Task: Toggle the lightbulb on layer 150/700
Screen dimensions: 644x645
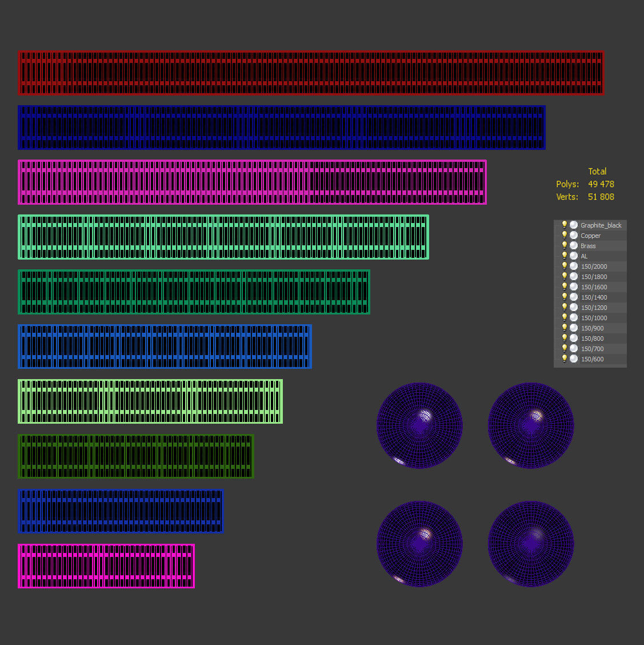Action: (565, 348)
